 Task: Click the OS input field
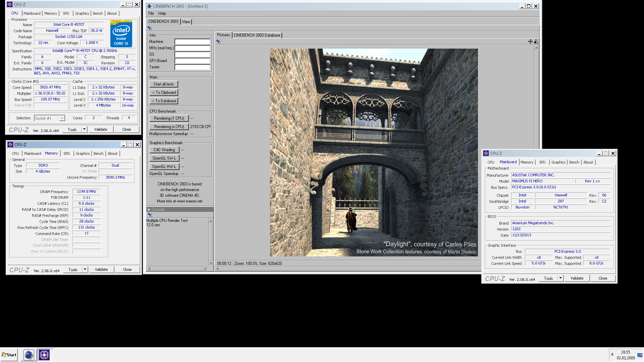click(x=192, y=54)
